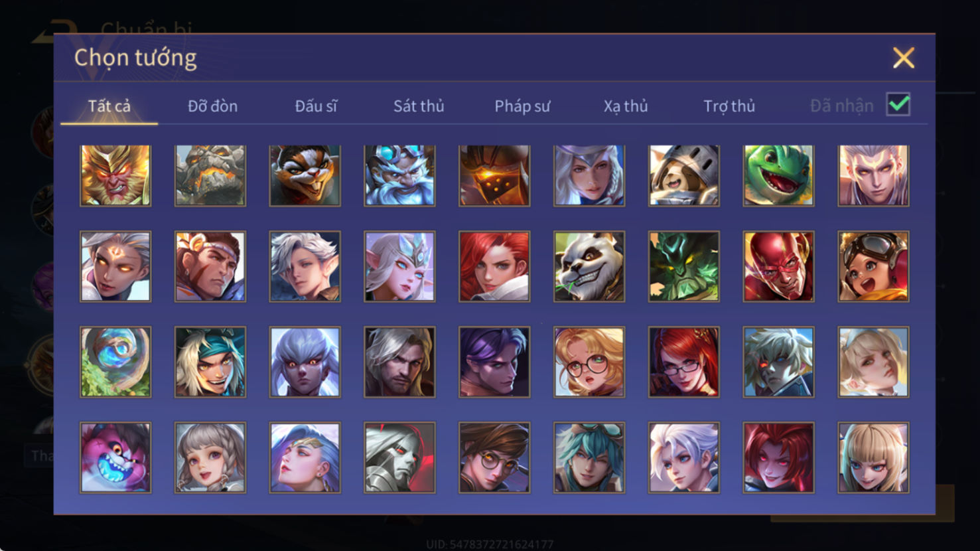
Task: View the Đấu sĩ hero tab
Action: (x=316, y=106)
